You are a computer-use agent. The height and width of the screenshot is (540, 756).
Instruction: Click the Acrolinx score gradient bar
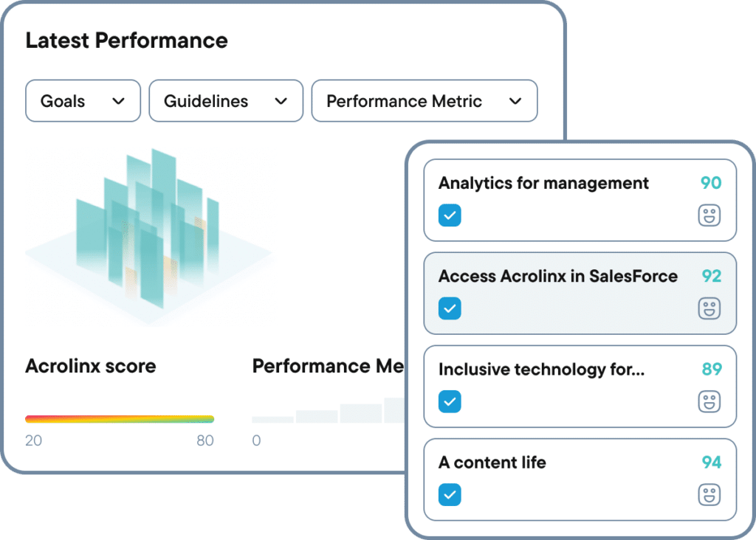(120, 419)
